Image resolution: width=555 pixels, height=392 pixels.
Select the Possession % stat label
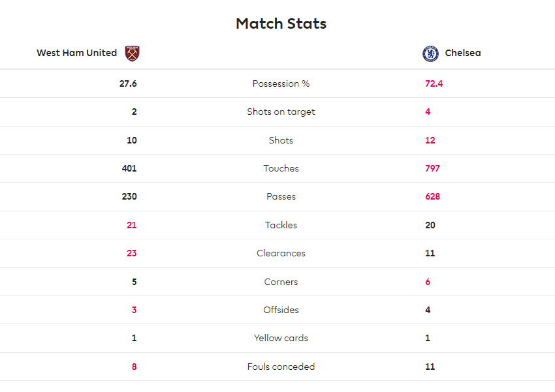click(281, 83)
